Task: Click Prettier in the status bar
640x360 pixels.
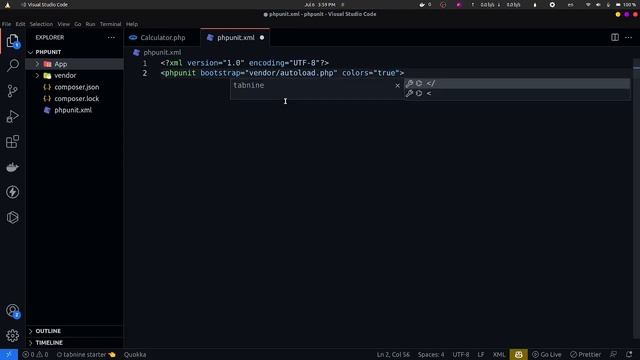Action: click(586, 354)
